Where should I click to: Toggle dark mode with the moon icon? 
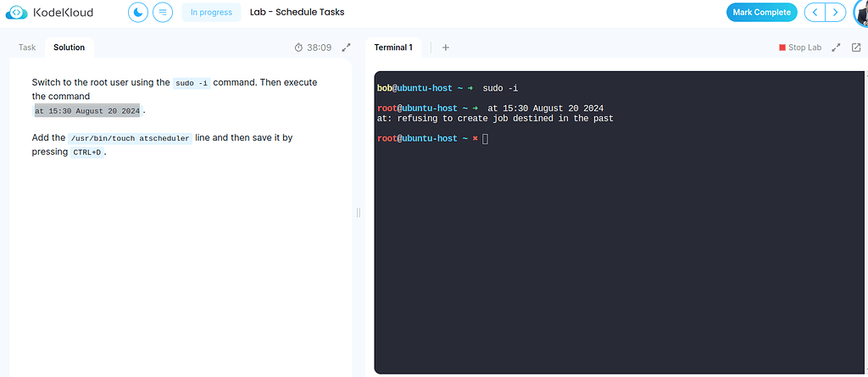tap(138, 13)
